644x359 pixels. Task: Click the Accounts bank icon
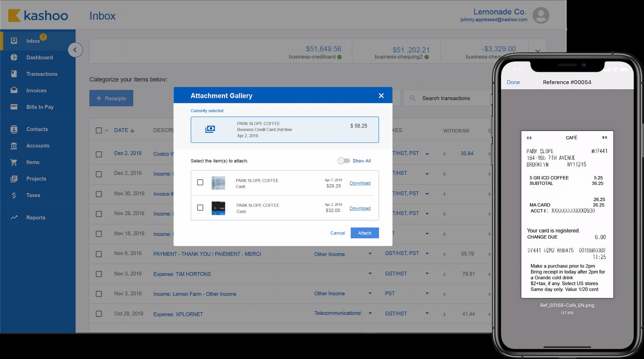tap(14, 146)
